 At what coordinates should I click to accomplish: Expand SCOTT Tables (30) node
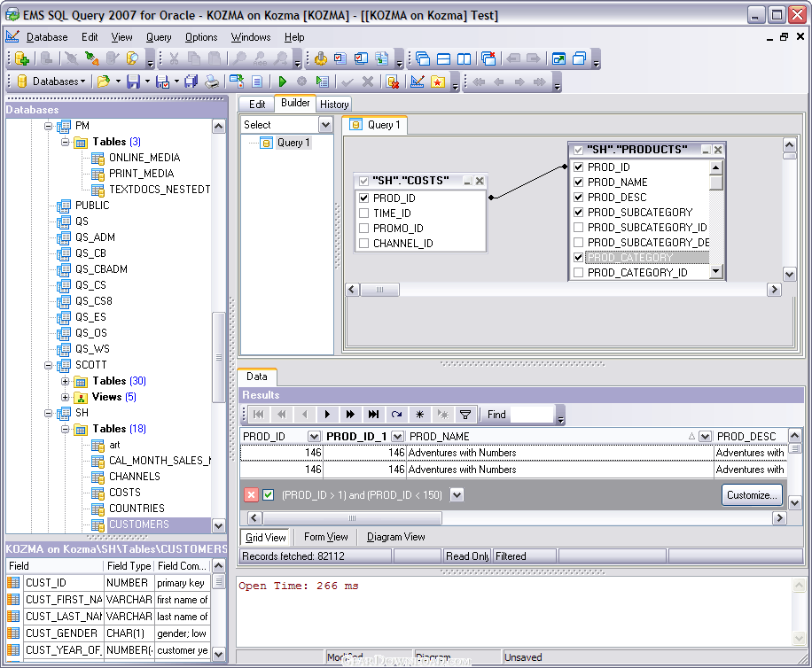click(x=66, y=381)
